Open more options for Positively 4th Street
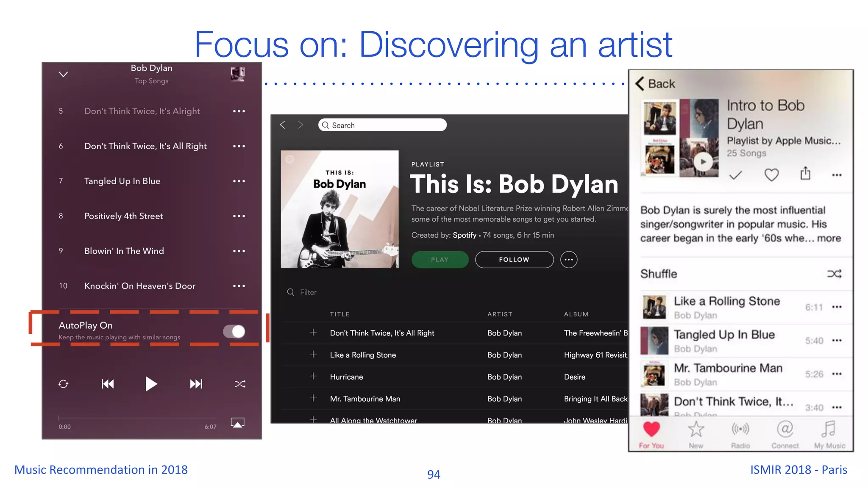 (239, 216)
